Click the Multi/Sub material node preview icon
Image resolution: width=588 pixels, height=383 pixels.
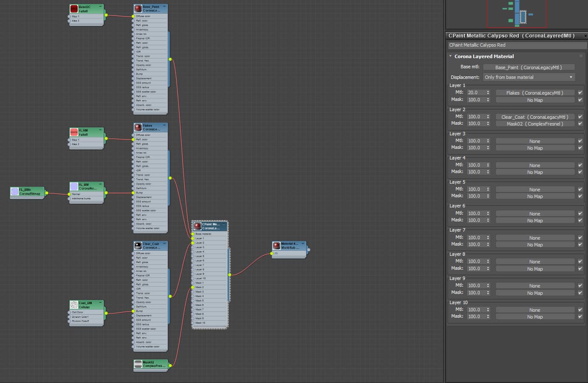coord(276,246)
